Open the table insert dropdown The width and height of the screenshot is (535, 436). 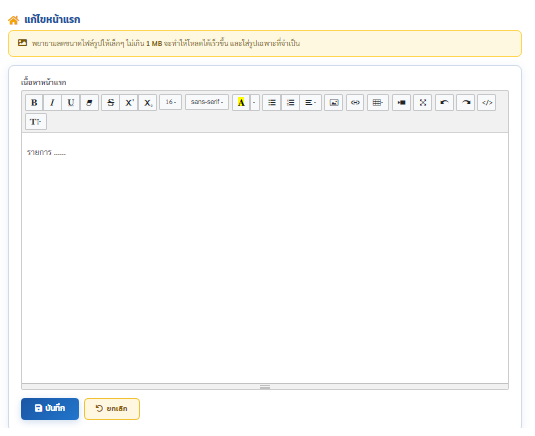point(378,103)
